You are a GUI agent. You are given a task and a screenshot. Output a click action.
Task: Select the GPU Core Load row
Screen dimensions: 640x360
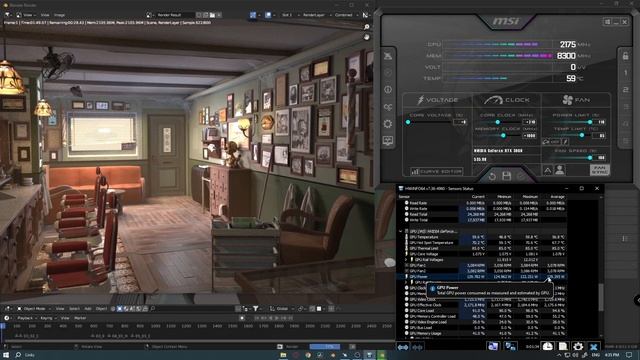pyautogui.click(x=482, y=311)
